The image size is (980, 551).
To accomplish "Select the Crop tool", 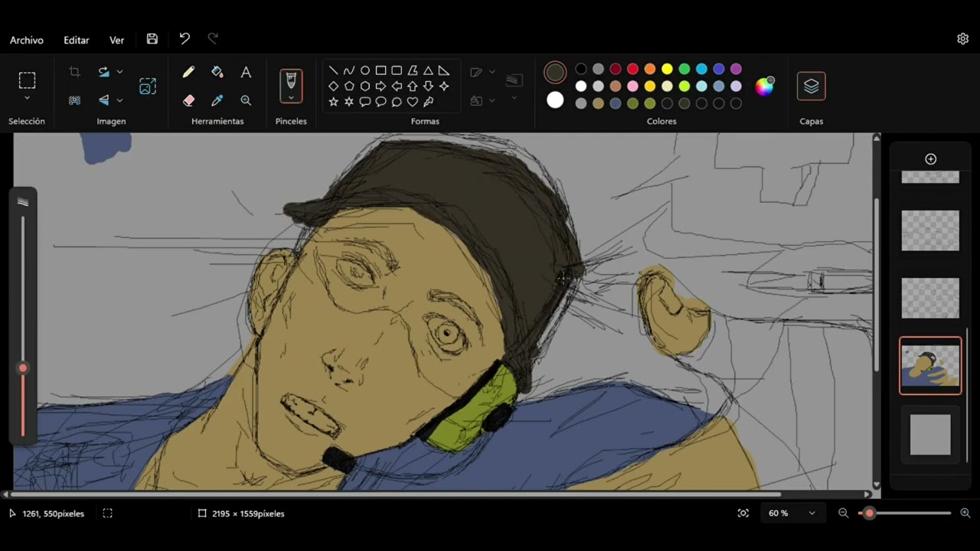I will point(74,72).
